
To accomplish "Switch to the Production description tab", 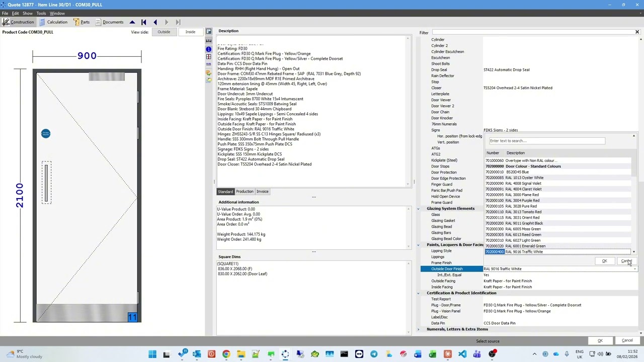I will [245, 192].
